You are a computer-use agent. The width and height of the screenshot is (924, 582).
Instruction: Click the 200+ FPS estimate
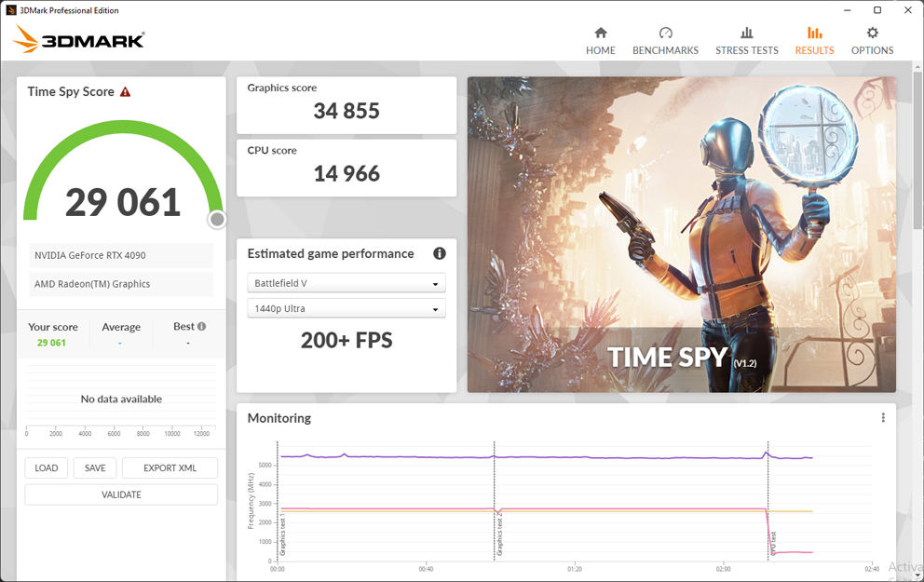(346, 341)
